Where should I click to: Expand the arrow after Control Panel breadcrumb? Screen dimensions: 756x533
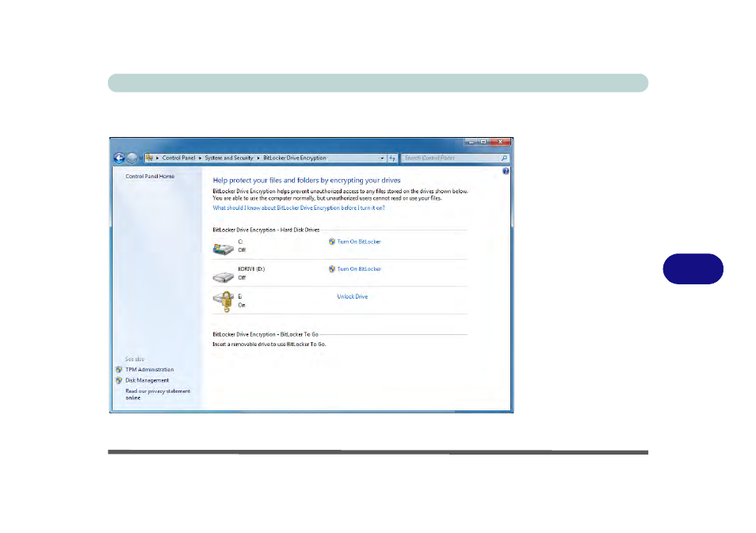click(x=200, y=158)
